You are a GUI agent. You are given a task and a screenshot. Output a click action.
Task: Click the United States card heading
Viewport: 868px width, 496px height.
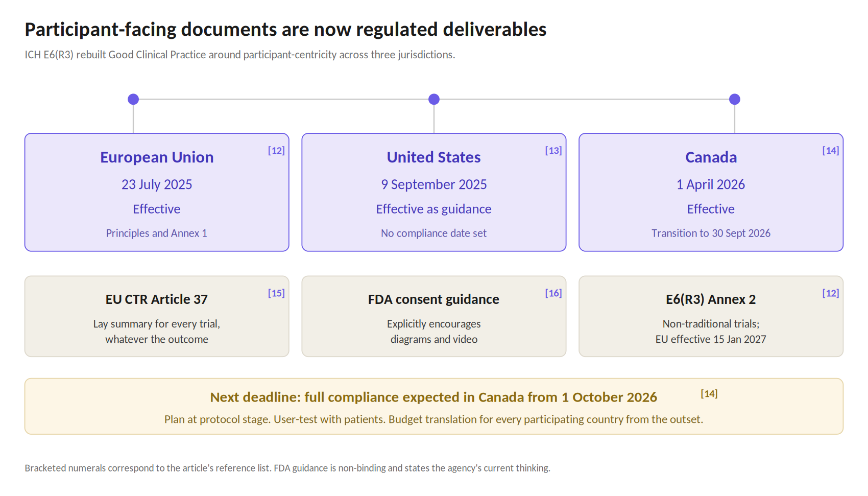click(434, 157)
